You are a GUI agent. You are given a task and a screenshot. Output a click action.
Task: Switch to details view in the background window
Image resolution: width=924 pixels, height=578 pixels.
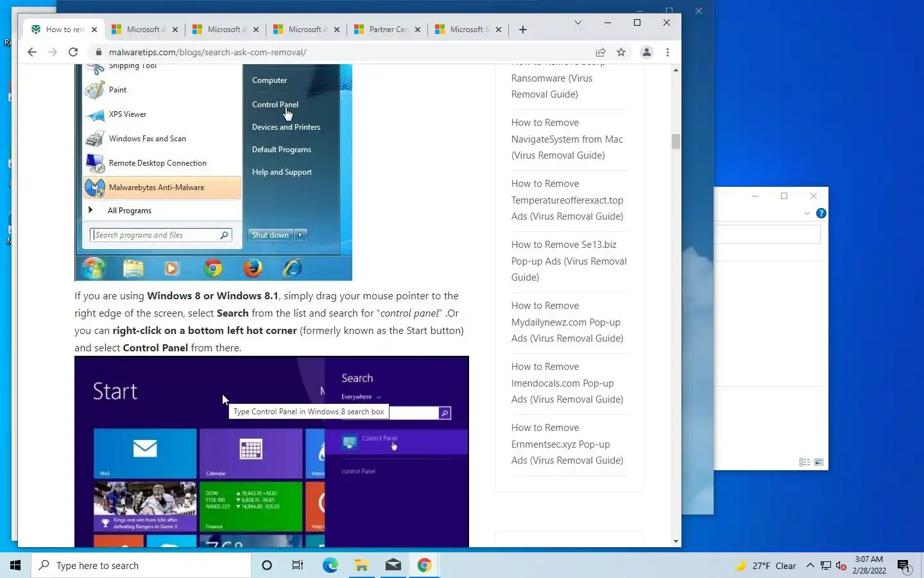click(x=804, y=462)
